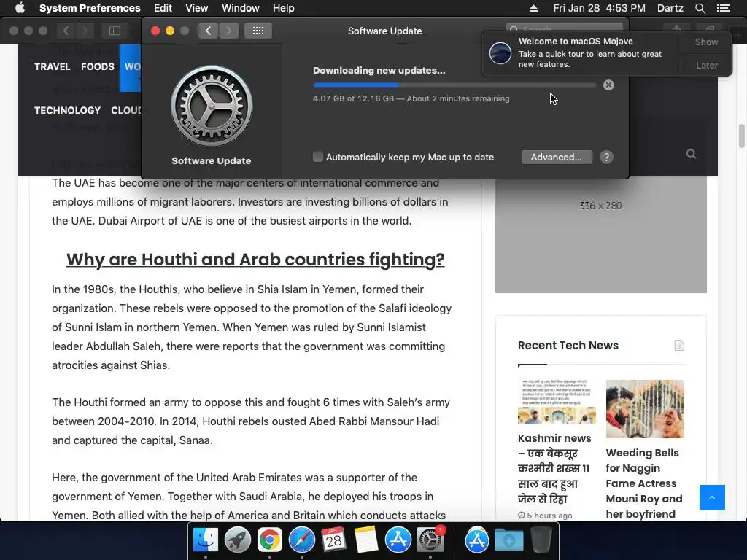
Task: Click the Safari page scrollbar
Action: (x=741, y=136)
